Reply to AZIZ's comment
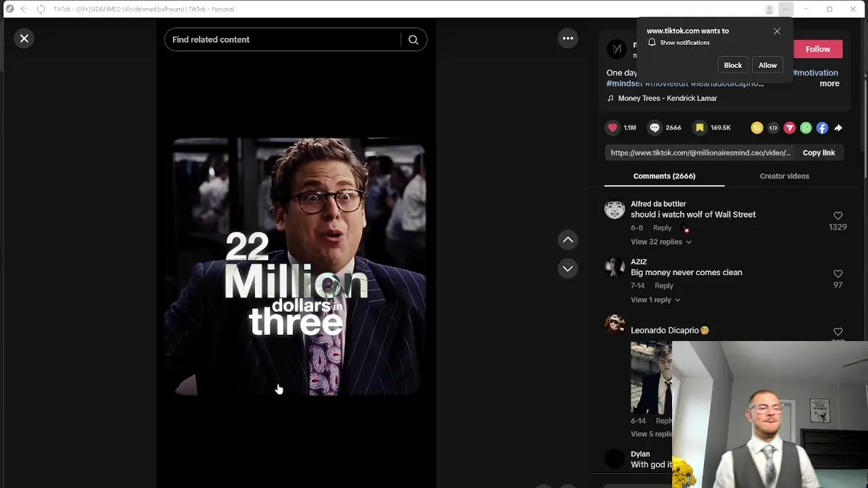The image size is (868, 488). pos(664,285)
